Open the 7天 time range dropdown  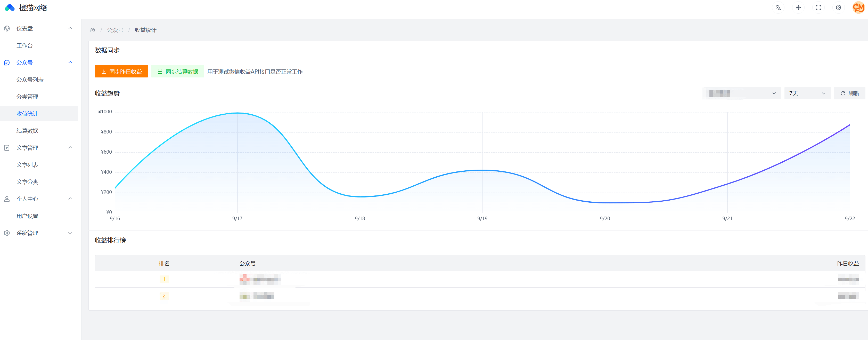coord(807,93)
